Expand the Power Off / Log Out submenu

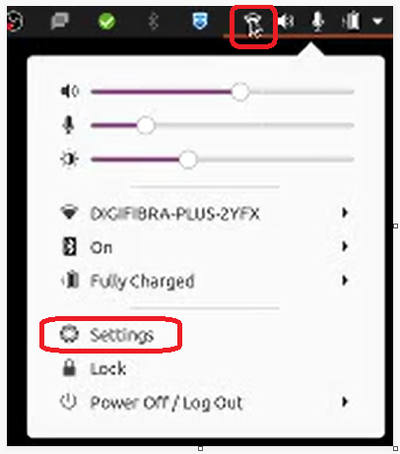(345, 402)
